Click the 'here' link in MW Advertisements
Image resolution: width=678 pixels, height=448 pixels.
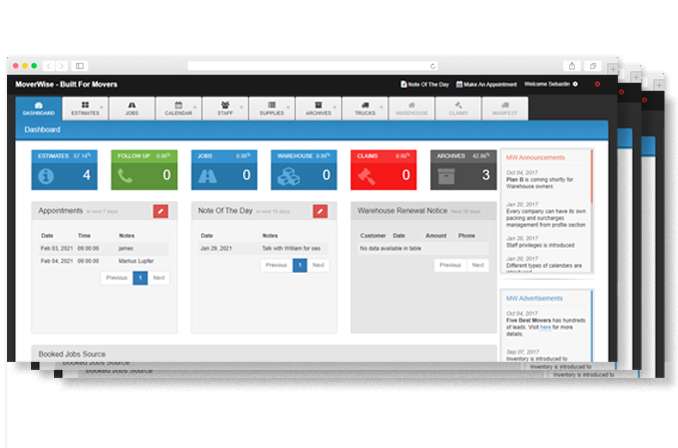pos(545,327)
